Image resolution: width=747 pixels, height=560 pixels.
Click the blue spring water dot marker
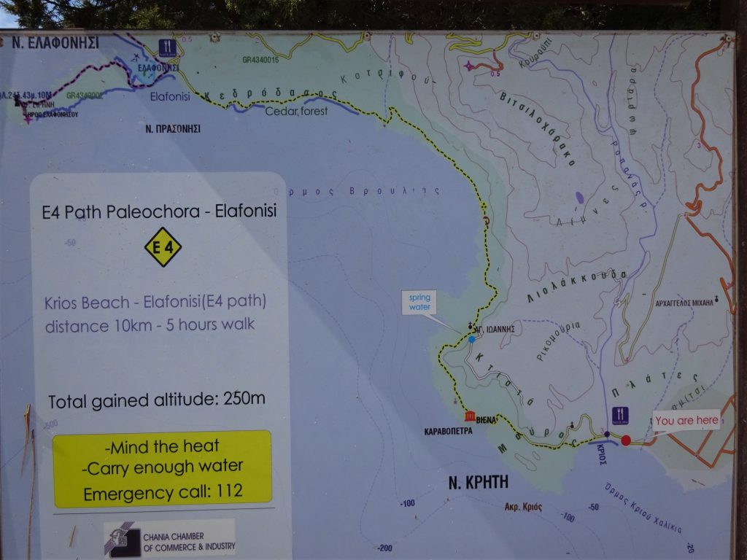click(472, 339)
